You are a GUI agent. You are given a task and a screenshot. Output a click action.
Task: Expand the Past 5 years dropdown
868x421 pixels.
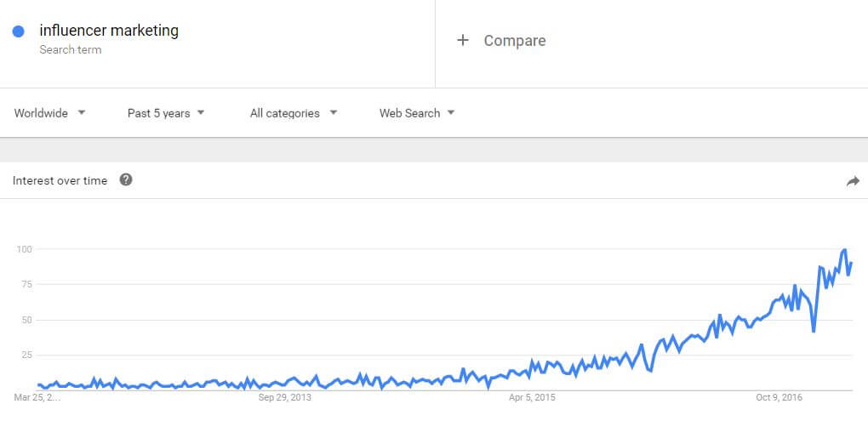point(166,113)
